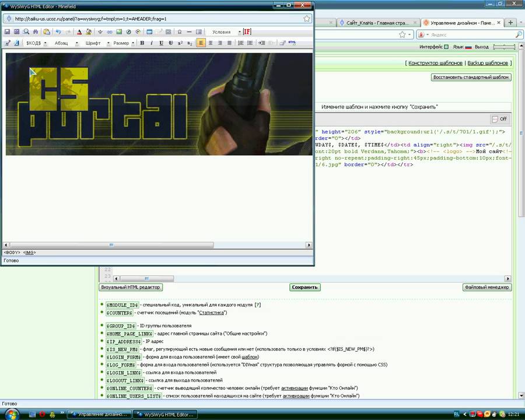Select align right button
Screen dimensions: 525x420
(220, 43)
